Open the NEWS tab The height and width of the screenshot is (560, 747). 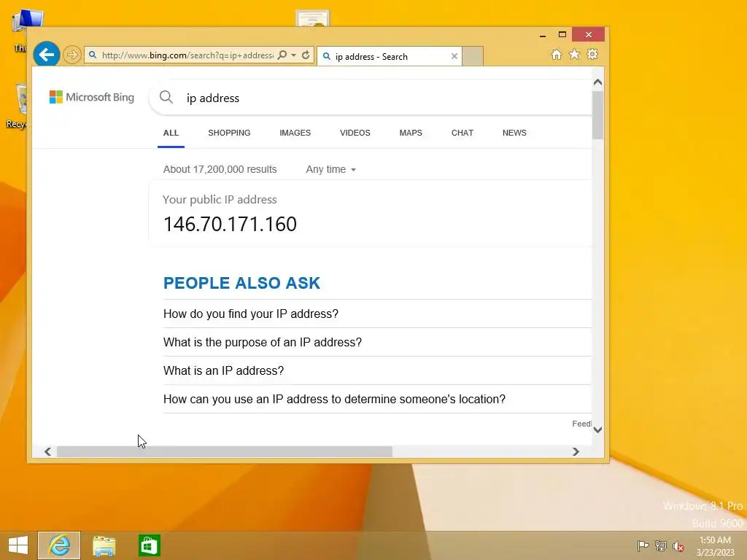pos(514,133)
